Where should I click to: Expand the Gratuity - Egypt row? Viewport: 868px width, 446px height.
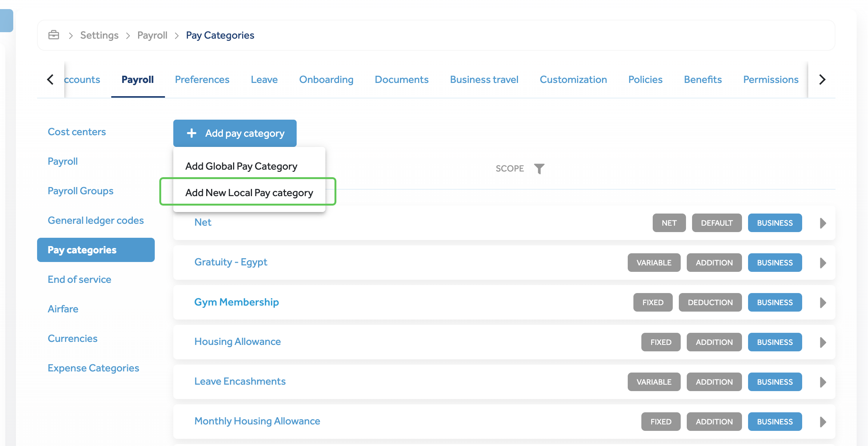click(822, 262)
